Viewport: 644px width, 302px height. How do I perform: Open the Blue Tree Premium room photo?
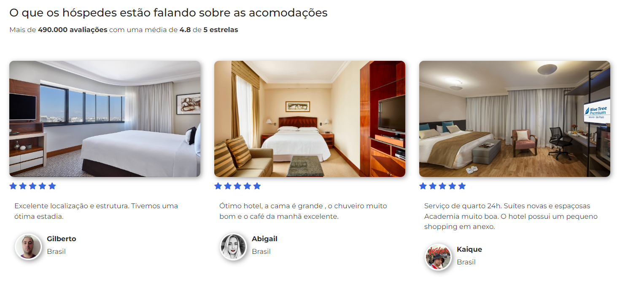tap(515, 119)
